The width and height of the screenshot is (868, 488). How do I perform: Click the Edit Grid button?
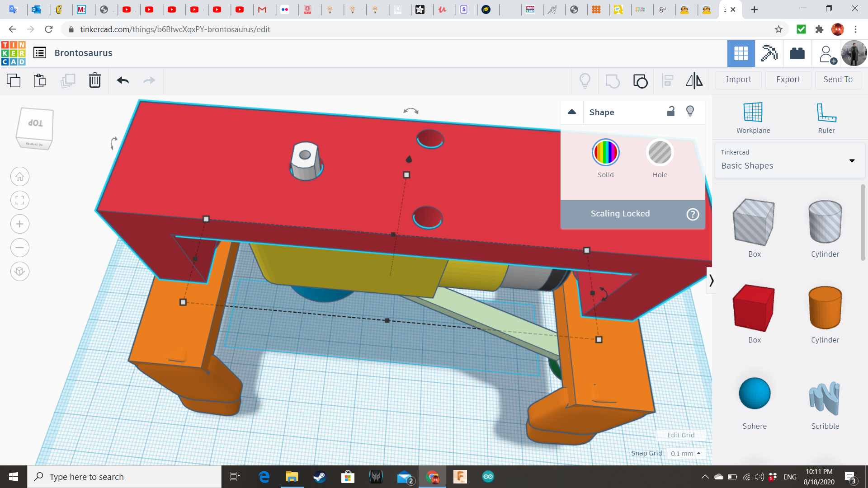pos(680,435)
